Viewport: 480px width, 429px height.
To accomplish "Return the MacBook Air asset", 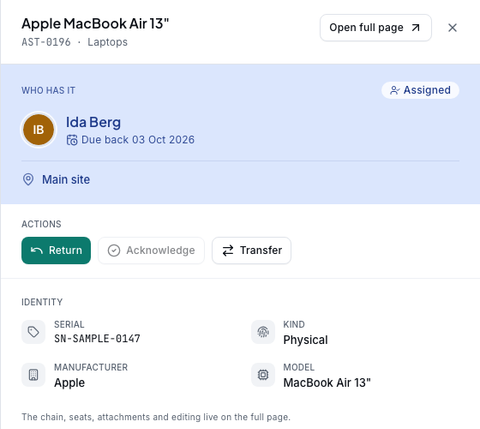I will [x=56, y=250].
